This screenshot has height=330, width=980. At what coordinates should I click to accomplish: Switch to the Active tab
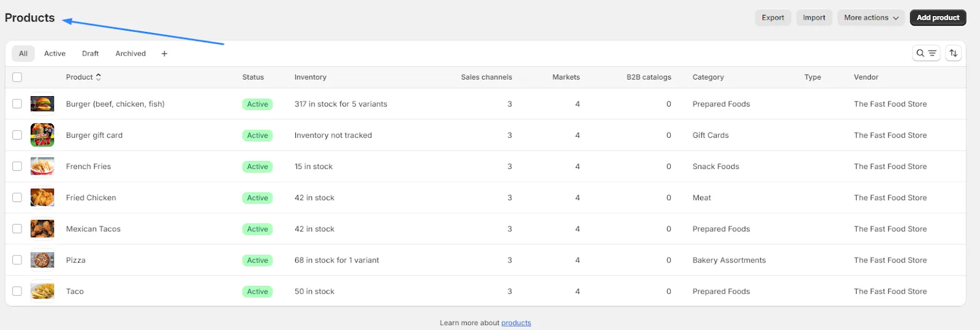coord(55,54)
